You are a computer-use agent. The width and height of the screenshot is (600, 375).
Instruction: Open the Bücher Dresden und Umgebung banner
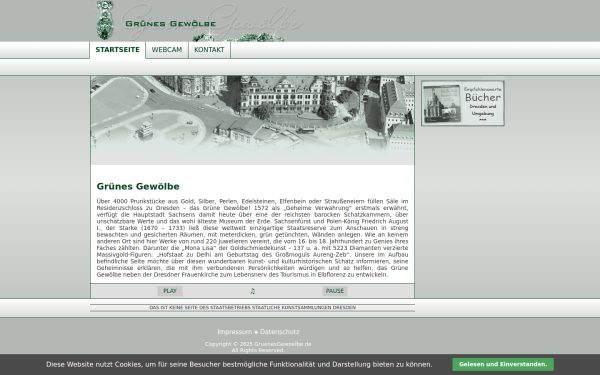click(x=463, y=103)
